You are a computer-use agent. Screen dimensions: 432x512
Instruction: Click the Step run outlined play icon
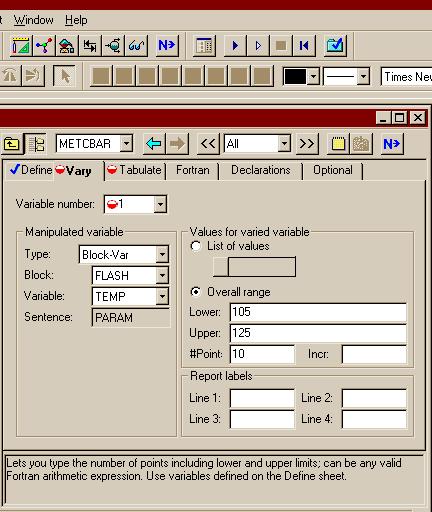click(258, 45)
